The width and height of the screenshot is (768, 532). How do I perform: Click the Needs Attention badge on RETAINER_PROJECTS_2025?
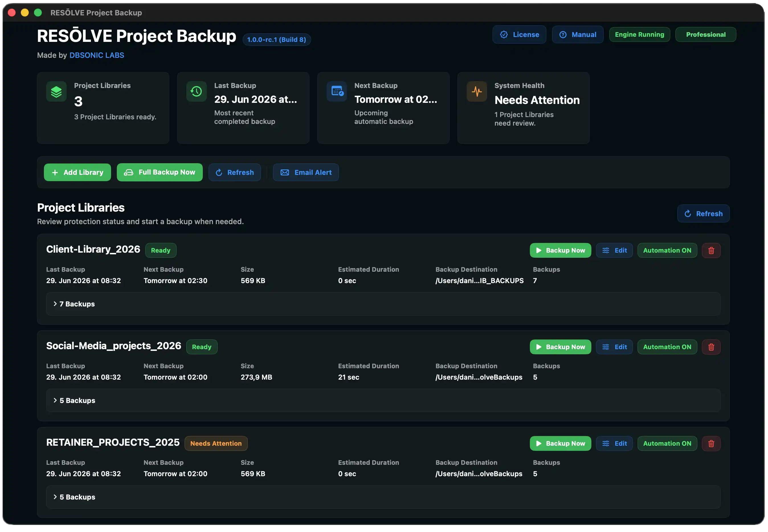[216, 444]
